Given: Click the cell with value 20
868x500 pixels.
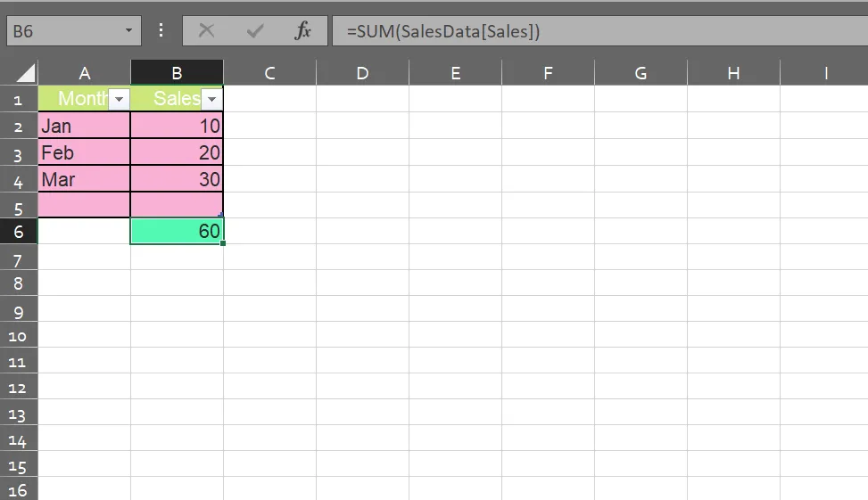Looking at the screenshot, I should pyautogui.click(x=177, y=152).
